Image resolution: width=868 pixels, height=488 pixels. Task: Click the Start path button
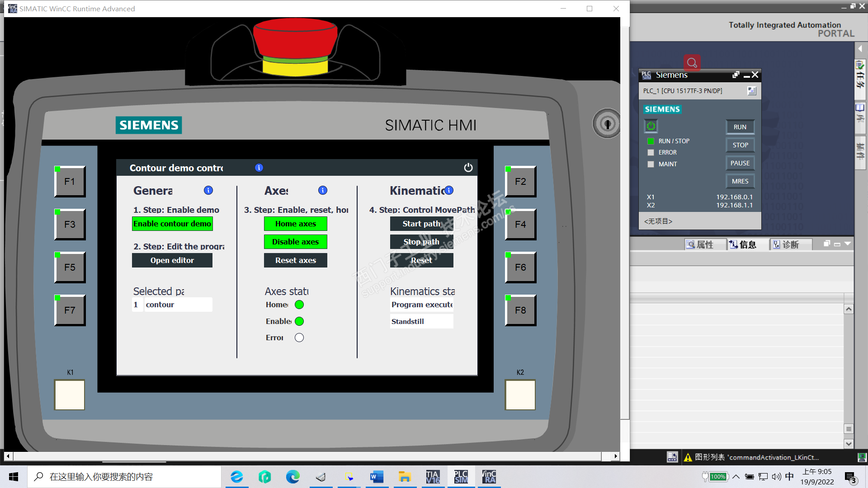(421, 224)
